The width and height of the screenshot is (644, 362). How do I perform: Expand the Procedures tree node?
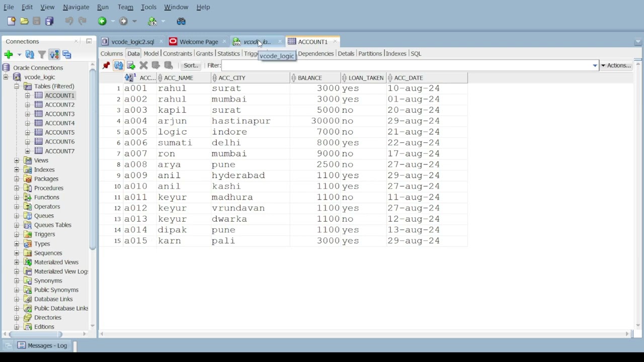(16, 188)
